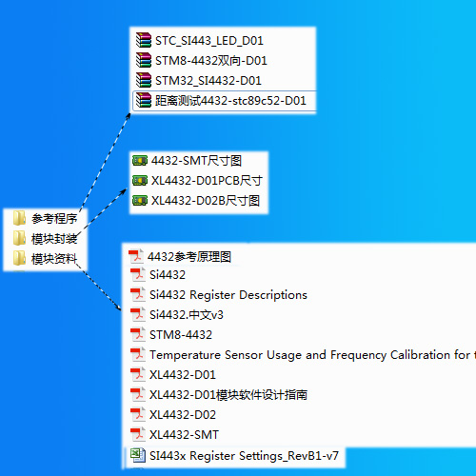Open the 参考程序 folder
476x476 pixels.
point(45,218)
